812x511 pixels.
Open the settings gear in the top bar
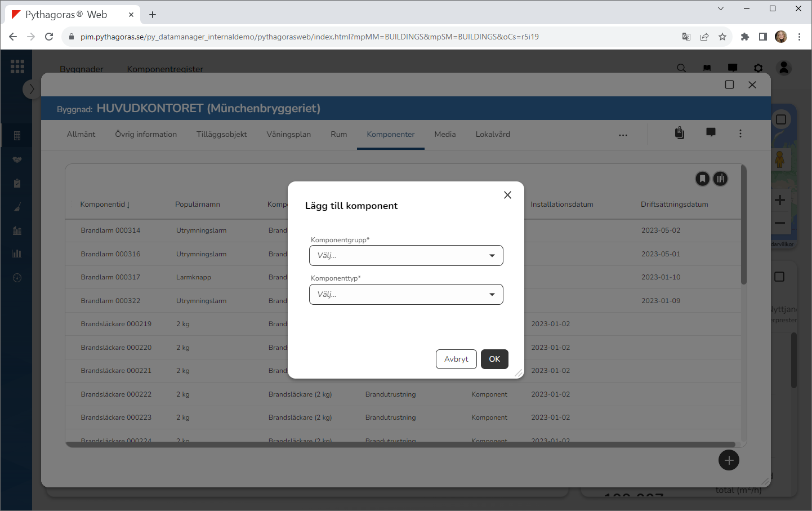coord(758,68)
